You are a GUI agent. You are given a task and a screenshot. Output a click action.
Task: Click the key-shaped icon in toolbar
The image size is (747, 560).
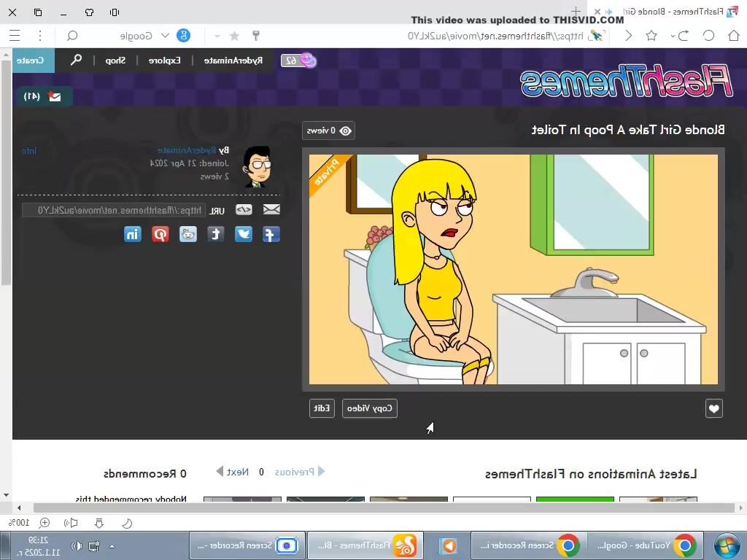(256, 35)
